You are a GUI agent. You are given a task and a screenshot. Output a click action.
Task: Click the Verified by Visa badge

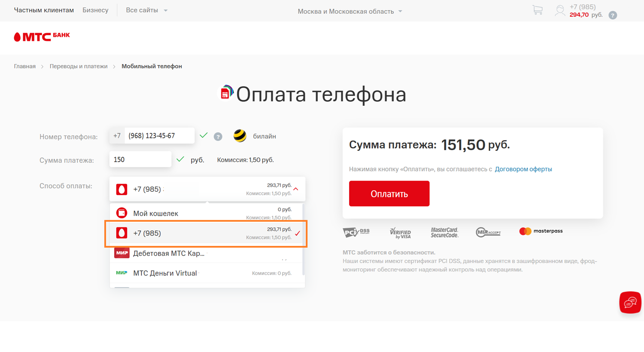coord(400,233)
